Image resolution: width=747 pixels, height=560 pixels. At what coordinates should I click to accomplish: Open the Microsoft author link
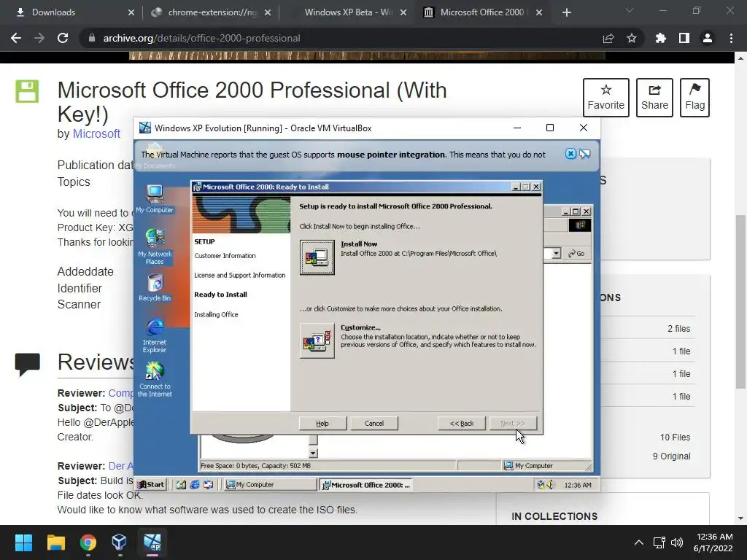coord(96,134)
